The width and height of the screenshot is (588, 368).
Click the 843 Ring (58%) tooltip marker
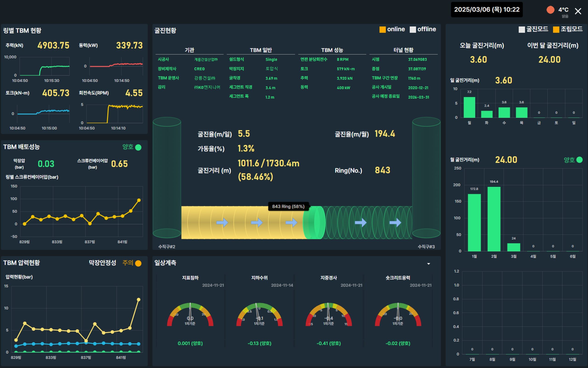288,206
